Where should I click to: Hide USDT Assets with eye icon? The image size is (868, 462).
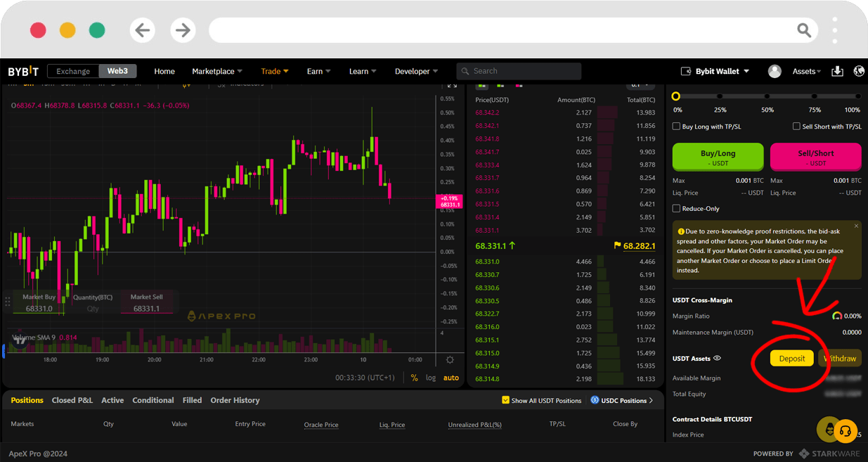click(x=717, y=358)
